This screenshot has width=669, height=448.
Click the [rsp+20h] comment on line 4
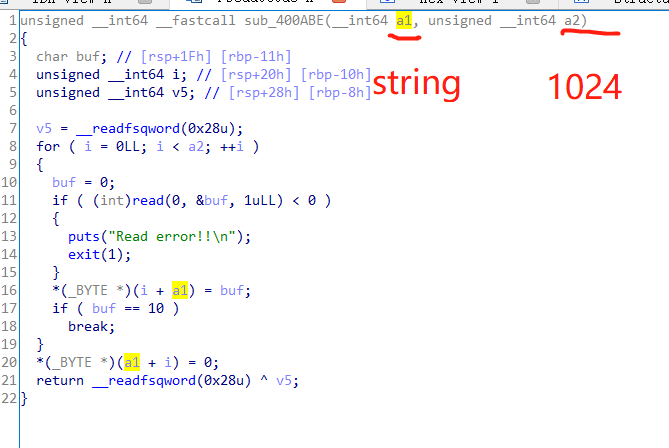pos(256,75)
